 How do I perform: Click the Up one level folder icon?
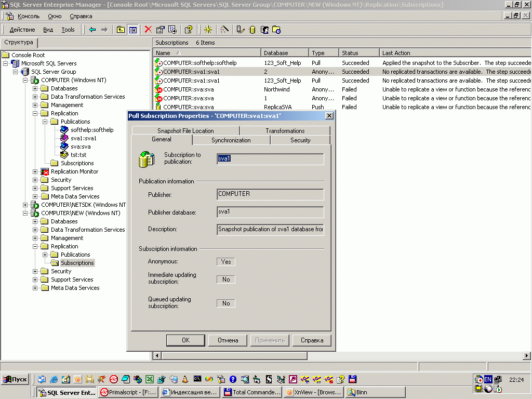[x=121, y=30]
